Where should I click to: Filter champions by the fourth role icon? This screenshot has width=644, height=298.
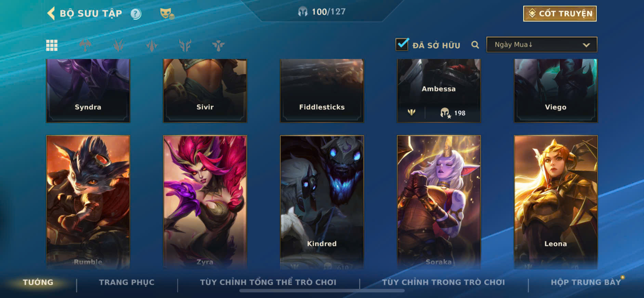click(x=185, y=45)
